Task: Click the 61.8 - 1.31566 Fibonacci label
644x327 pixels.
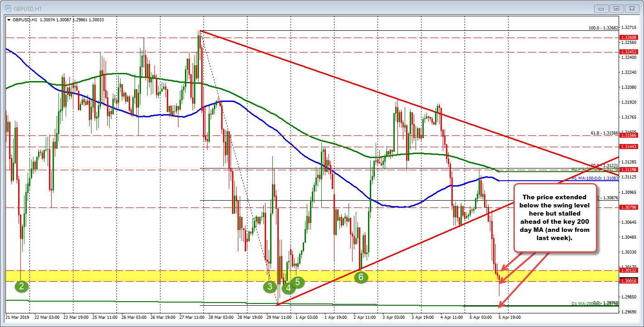Action: click(605, 133)
